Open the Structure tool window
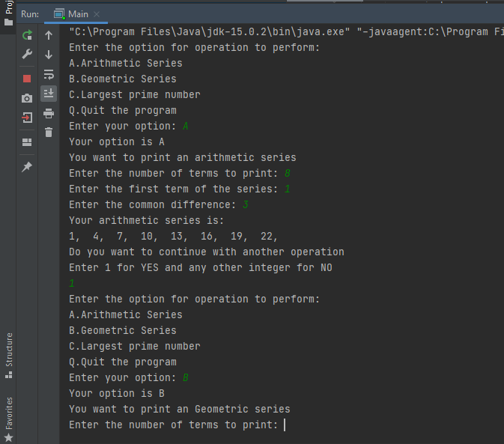This screenshot has height=444, width=504. [x=9, y=350]
